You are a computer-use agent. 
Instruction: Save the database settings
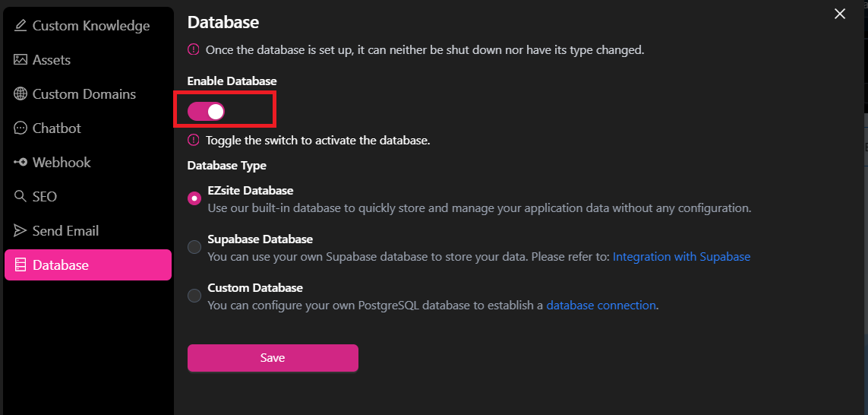click(x=273, y=358)
